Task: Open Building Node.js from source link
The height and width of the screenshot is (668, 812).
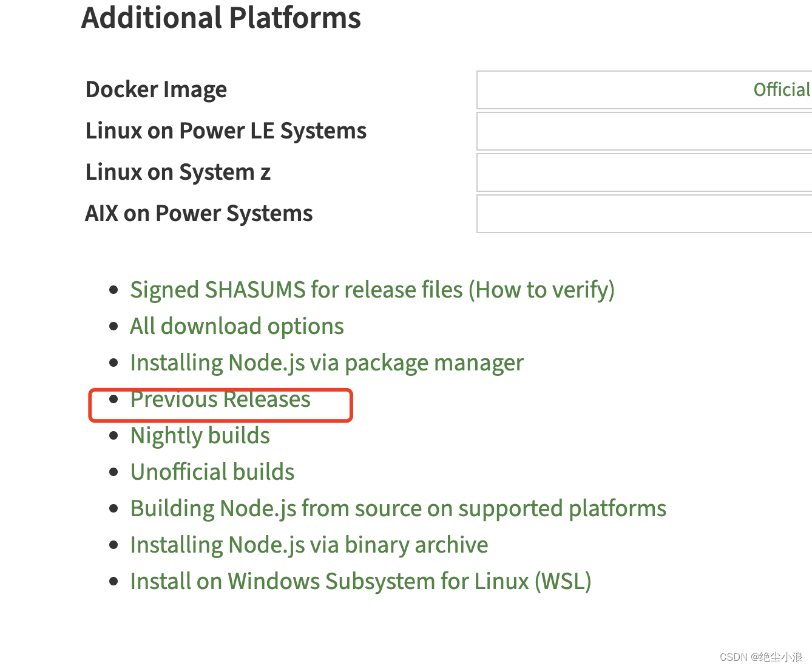Action: click(398, 508)
